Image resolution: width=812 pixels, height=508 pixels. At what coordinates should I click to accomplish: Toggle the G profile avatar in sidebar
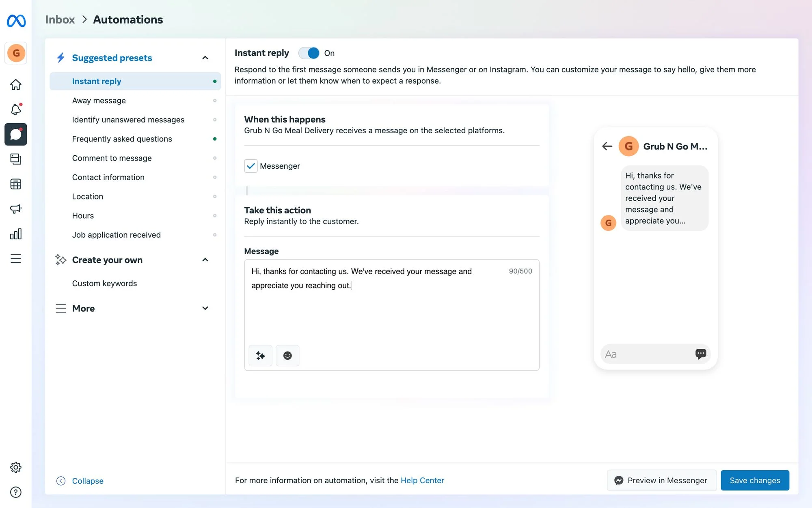15,53
